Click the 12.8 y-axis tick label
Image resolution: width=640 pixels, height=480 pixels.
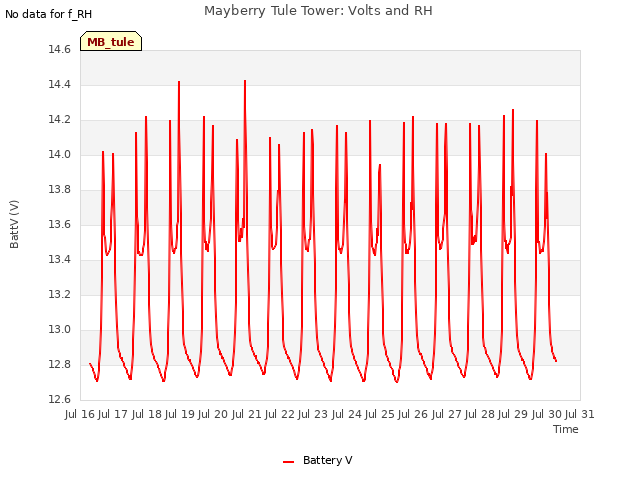(x=59, y=364)
